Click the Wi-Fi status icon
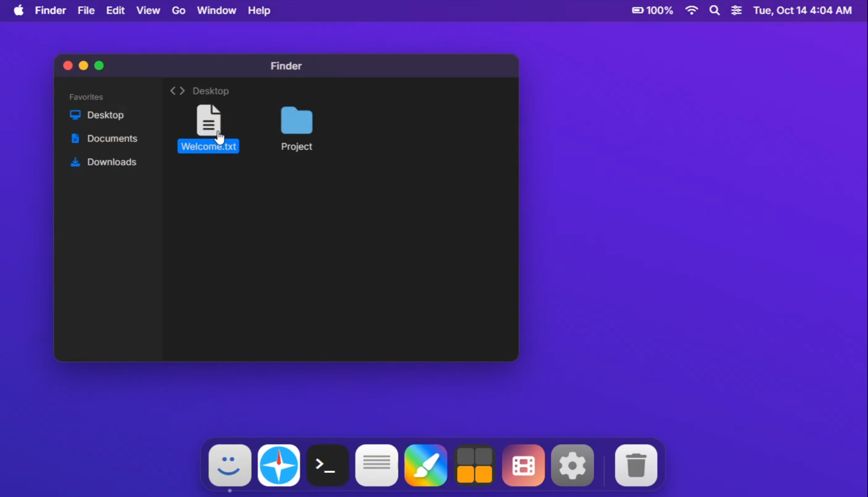This screenshot has width=868, height=497. click(x=691, y=10)
